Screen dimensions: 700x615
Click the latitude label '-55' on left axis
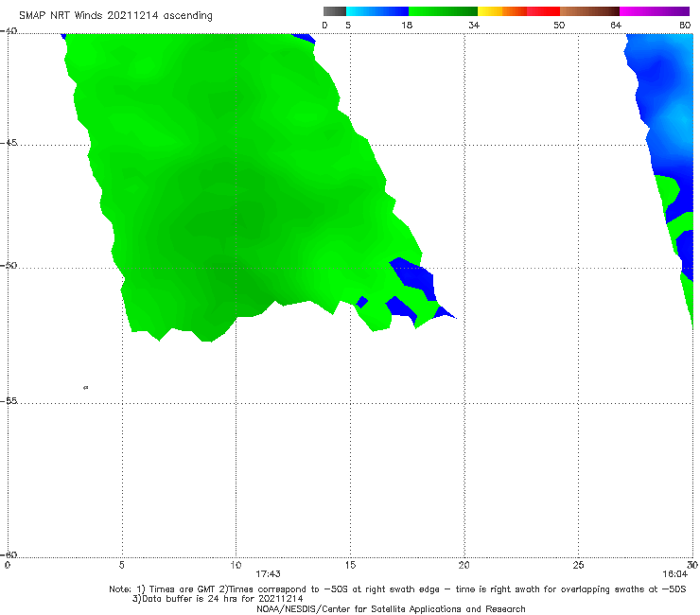9,400
